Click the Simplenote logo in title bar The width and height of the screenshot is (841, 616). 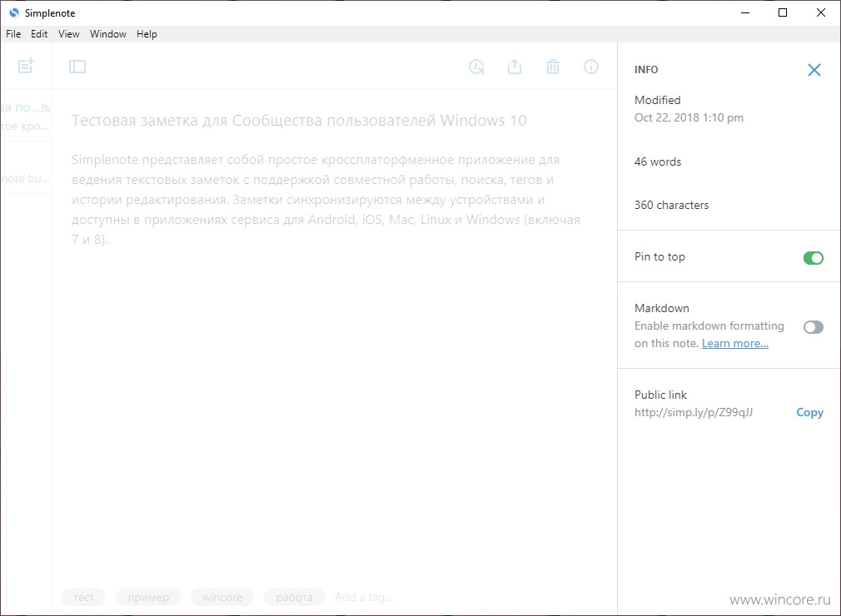click(x=14, y=12)
